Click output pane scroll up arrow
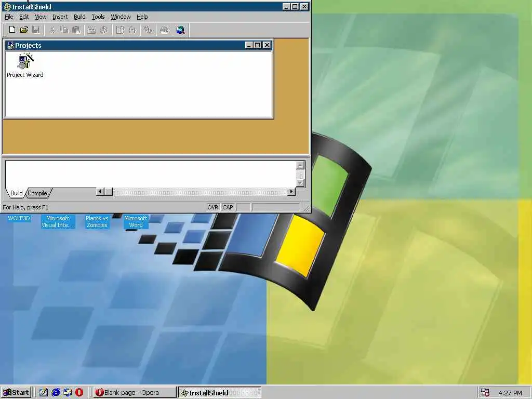The image size is (532, 399). 300,165
